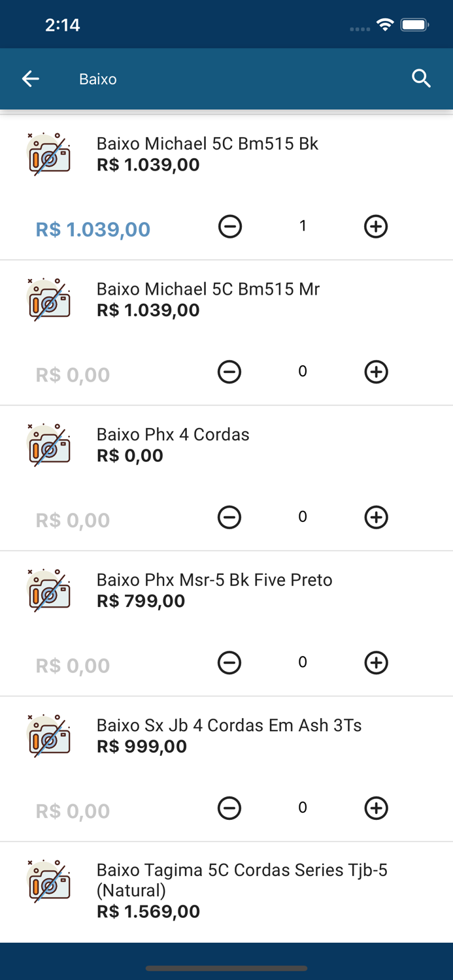Decrease quantity of Baixo Michael 5C Bm515 Bk

229,226
